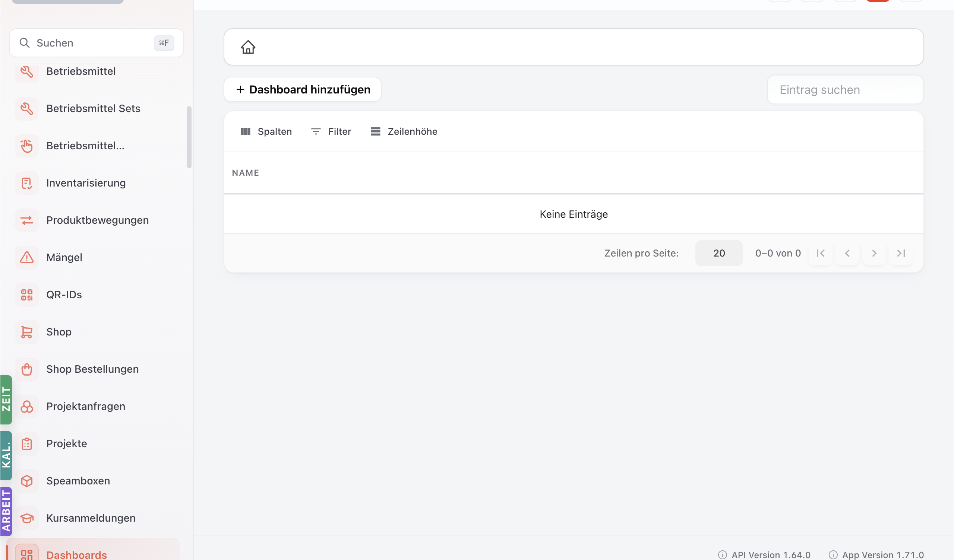Image resolution: width=954 pixels, height=560 pixels.
Task: Navigate to Shop Bestellungen
Action: click(93, 369)
